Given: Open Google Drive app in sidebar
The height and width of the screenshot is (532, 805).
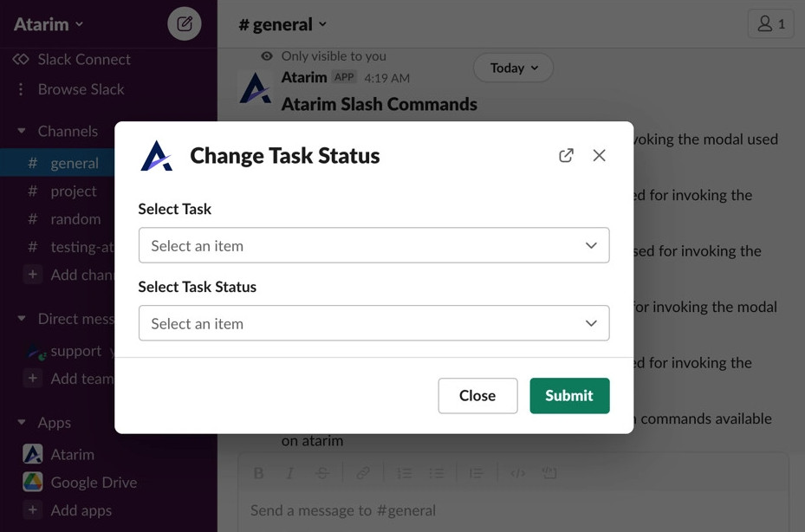Looking at the screenshot, I should point(93,483).
